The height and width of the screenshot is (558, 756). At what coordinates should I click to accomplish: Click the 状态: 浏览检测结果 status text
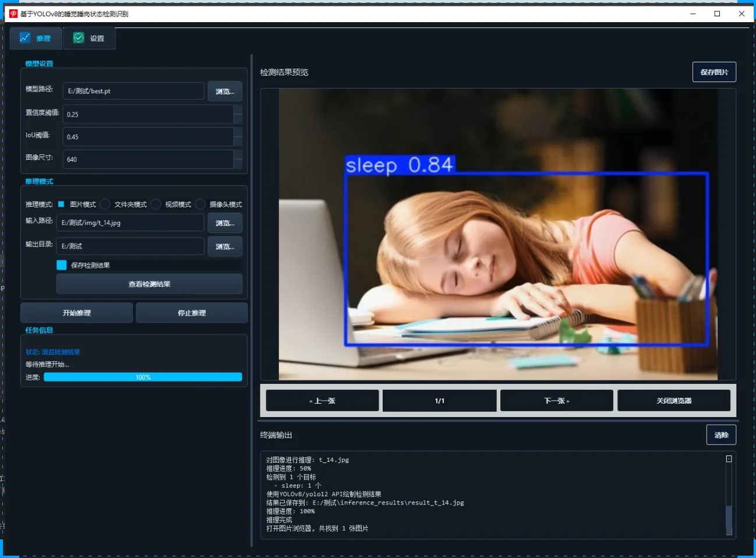53,352
